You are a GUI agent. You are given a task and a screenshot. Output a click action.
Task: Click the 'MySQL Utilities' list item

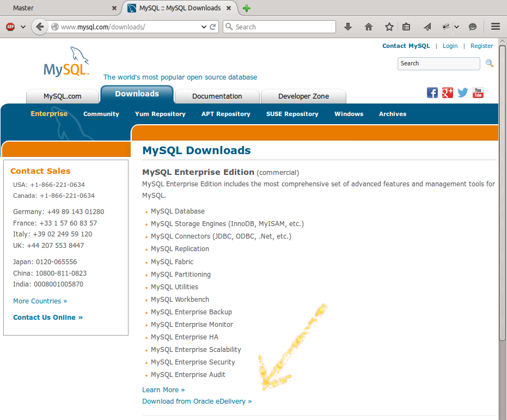click(x=174, y=287)
